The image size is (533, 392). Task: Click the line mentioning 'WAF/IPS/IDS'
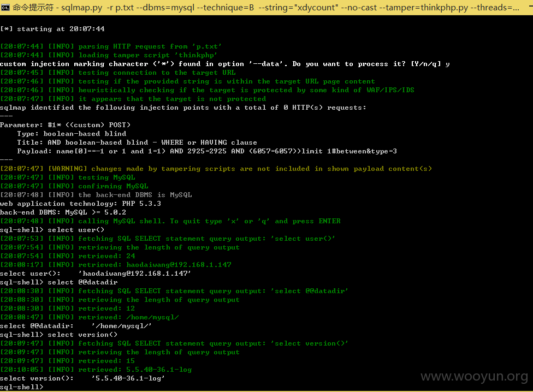[x=207, y=90]
